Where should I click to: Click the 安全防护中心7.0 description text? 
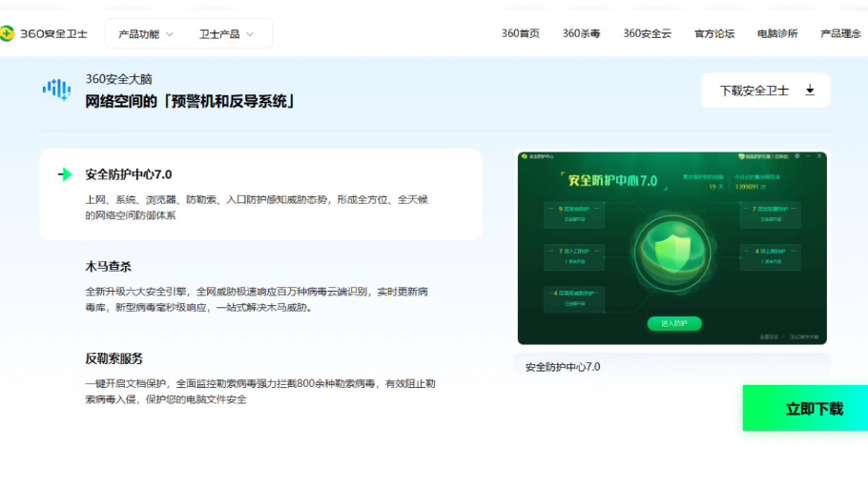coord(257,208)
